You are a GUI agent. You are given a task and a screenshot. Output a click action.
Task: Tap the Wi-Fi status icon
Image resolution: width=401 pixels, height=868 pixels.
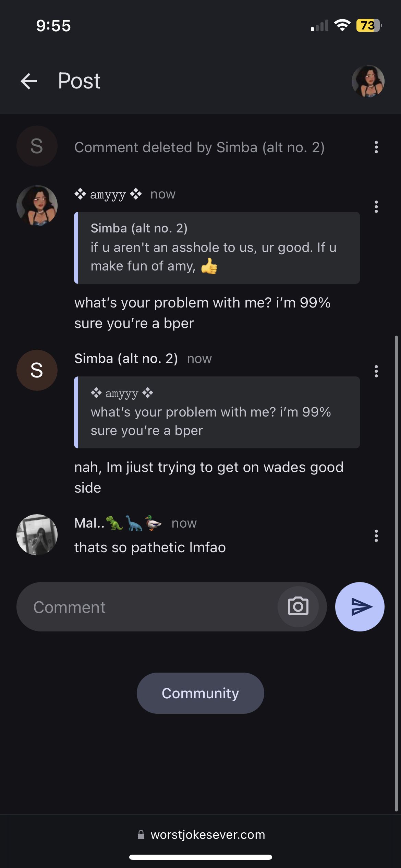pyautogui.click(x=342, y=25)
